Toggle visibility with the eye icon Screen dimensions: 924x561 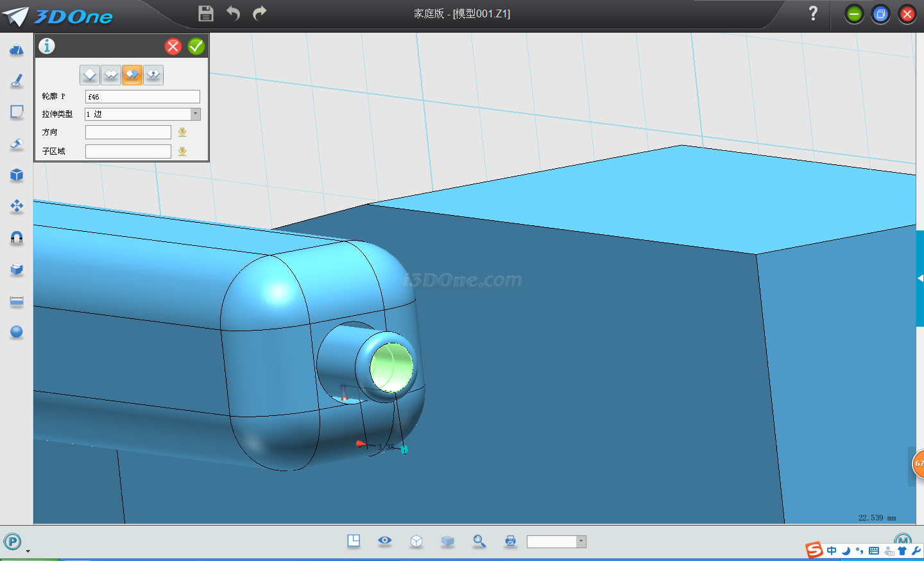click(x=384, y=540)
